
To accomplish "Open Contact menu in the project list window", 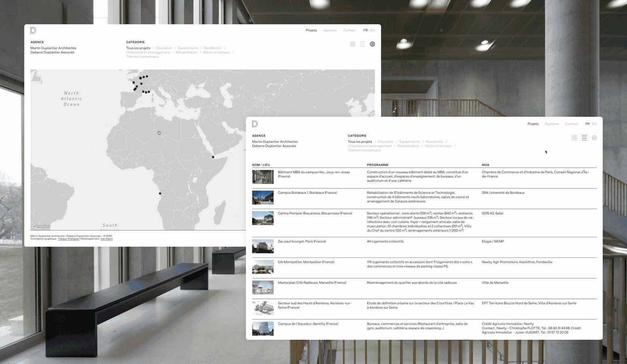I will (571, 124).
